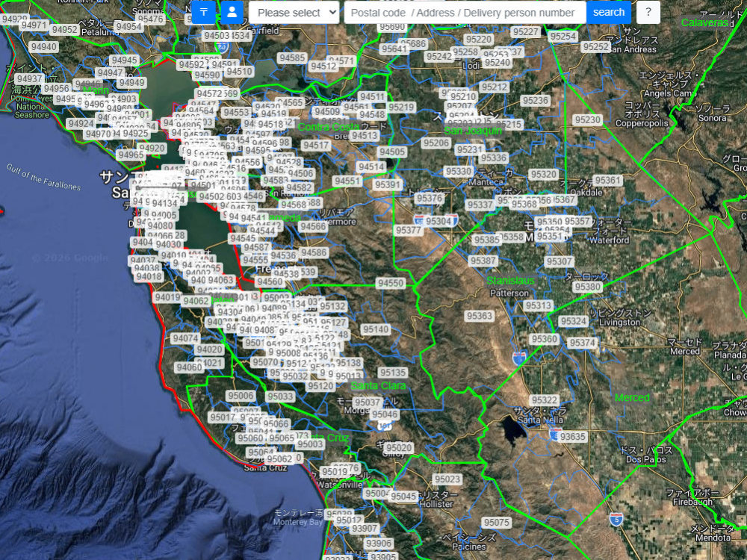Open the 'Please select' dropdown
The width and height of the screenshot is (747, 560).
pyautogui.click(x=294, y=13)
